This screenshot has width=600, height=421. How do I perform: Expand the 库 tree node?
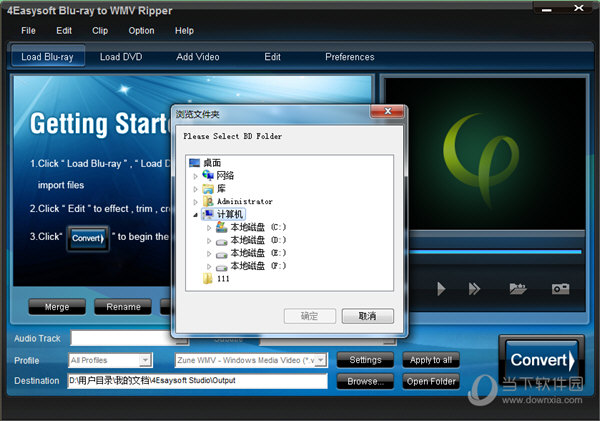[x=195, y=189]
